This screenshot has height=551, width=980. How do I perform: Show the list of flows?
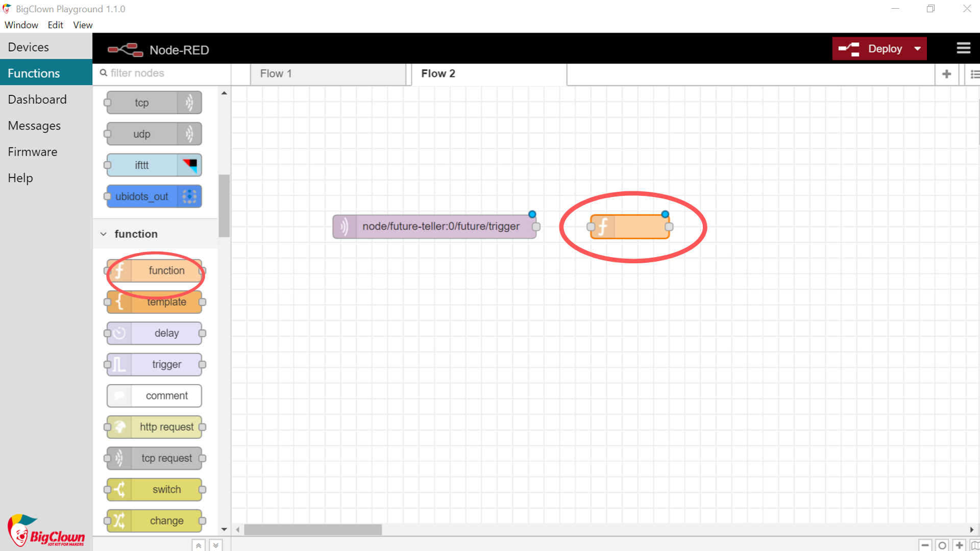pos(974,74)
